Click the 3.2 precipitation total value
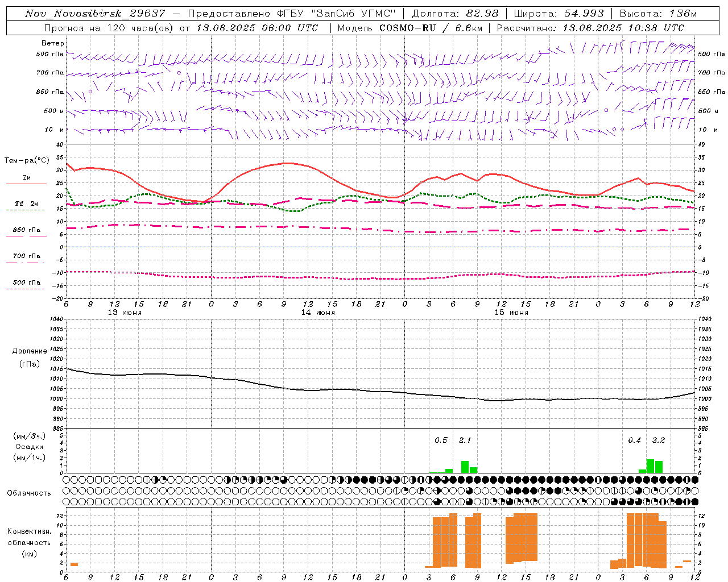Viewport: 728px width, 582px height. [659, 440]
